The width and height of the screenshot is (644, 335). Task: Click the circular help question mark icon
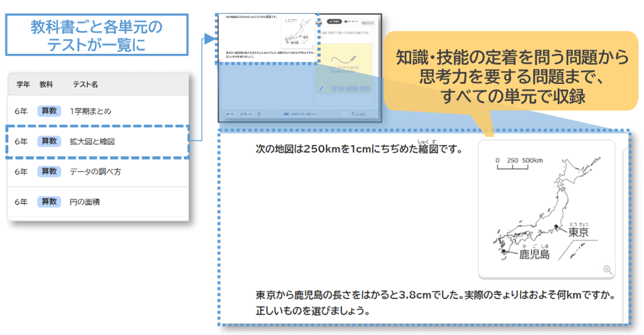[259, 113]
